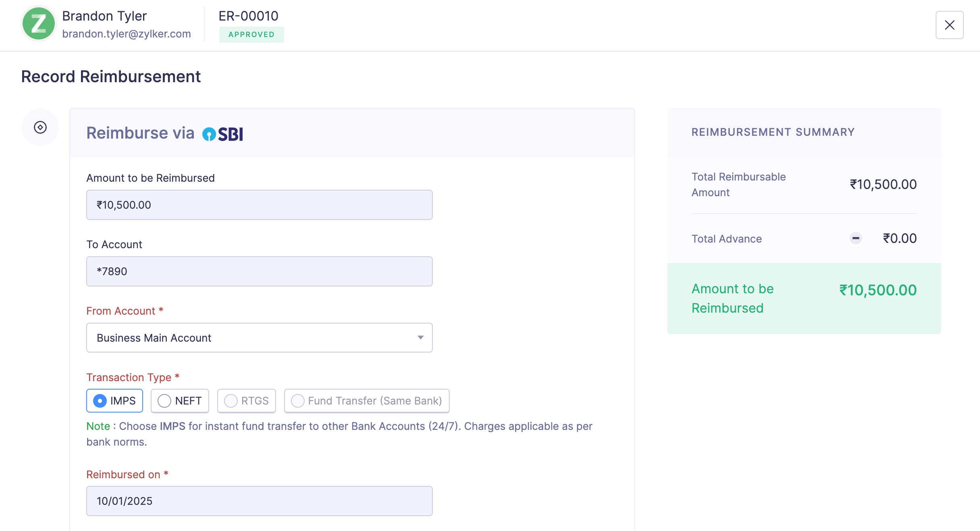Select the RTGS radio option
The width and height of the screenshot is (980, 531).
point(246,400)
